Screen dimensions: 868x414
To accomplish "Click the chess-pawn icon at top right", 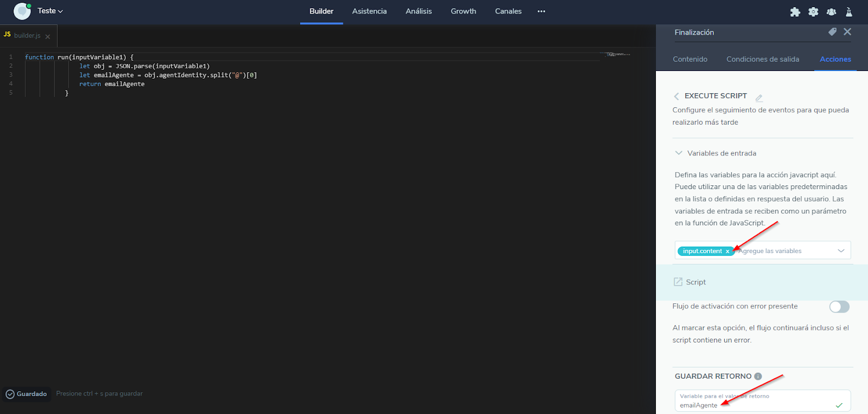I will point(849,12).
